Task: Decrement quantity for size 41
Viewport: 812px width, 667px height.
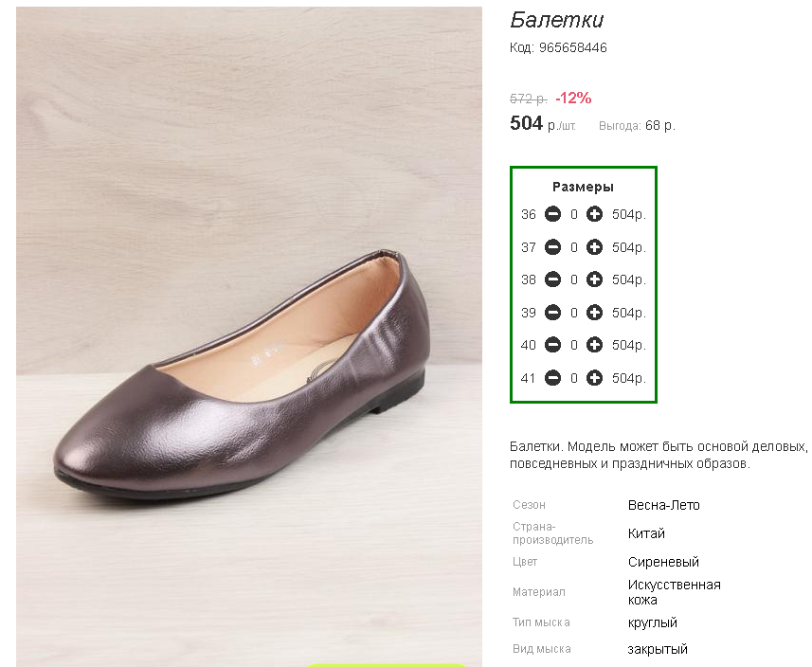Action: point(553,378)
